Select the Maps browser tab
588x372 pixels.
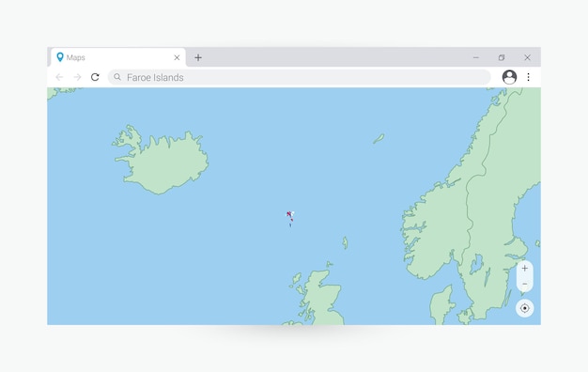[x=118, y=57]
